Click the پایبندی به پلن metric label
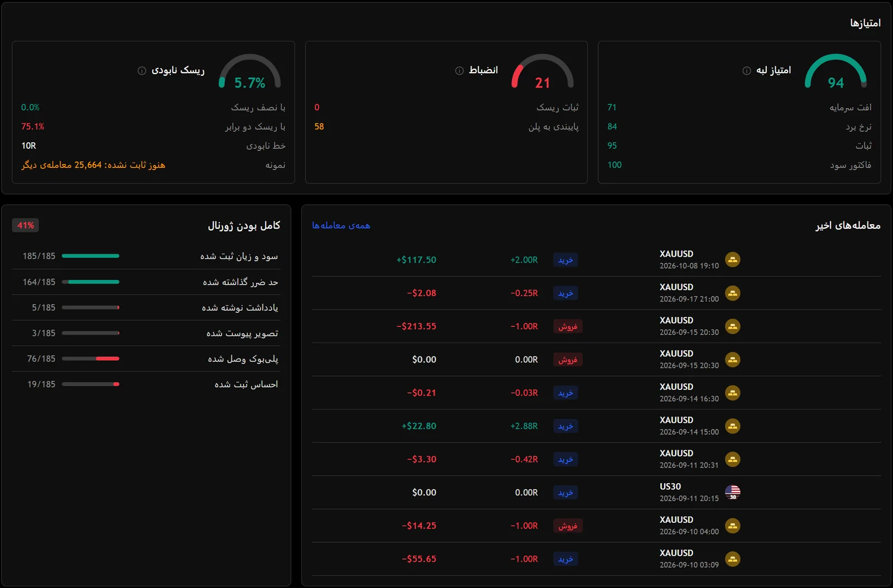The width and height of the screenshot is (893, 588). click(554, 127)
